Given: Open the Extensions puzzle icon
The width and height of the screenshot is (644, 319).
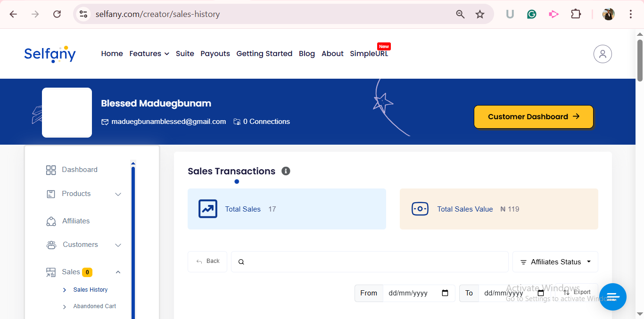Looking at the screenshot, I should pos(576,14).
